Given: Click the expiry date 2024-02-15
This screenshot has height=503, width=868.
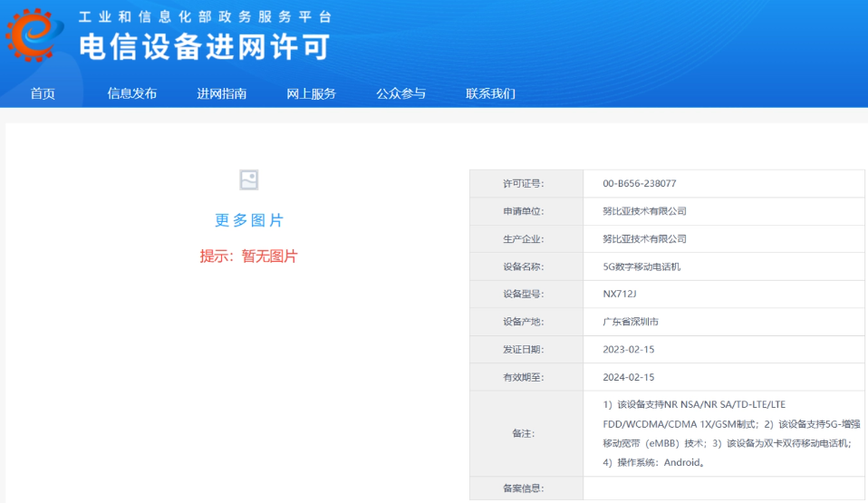Looking at the screenshot, I should click(x=628, y=377).
